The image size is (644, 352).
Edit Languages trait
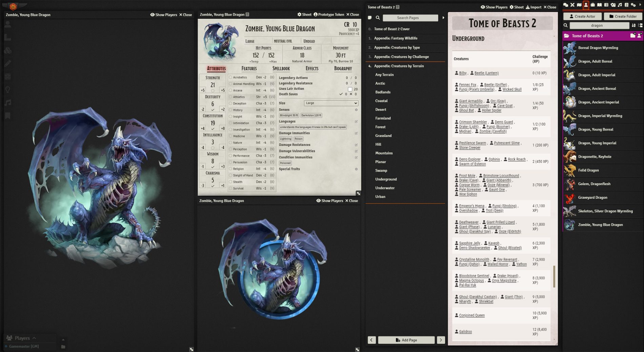click(356, 122)
